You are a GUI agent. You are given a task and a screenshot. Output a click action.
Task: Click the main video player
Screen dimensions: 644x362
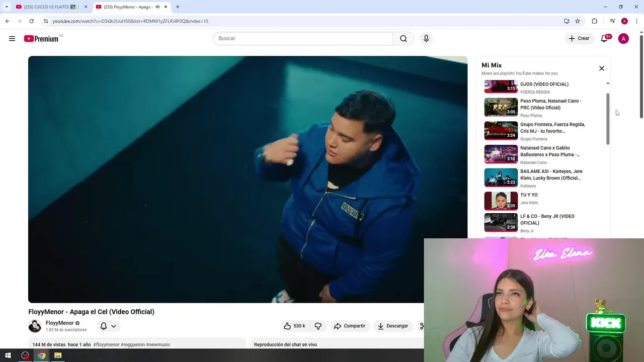248,179
